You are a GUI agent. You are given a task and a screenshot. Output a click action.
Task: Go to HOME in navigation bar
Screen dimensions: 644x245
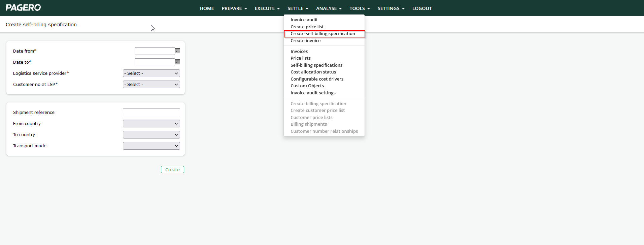(207, 8)
